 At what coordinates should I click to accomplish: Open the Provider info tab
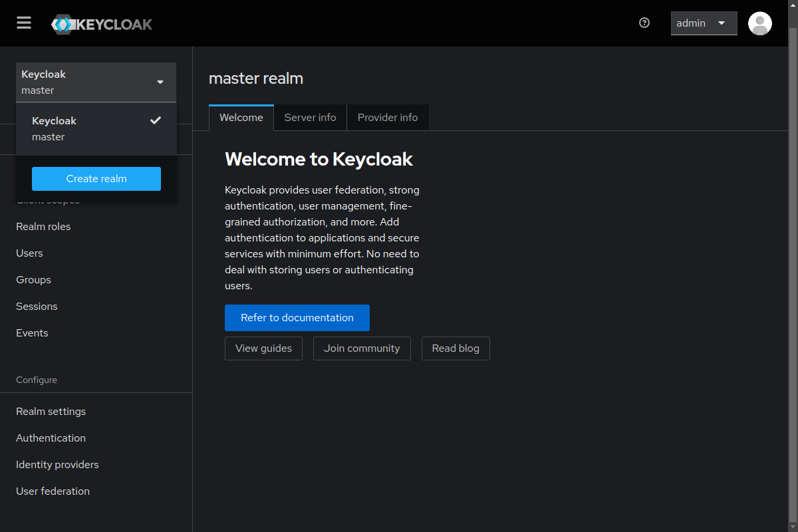pyautogui.click(x=388, y=118)
